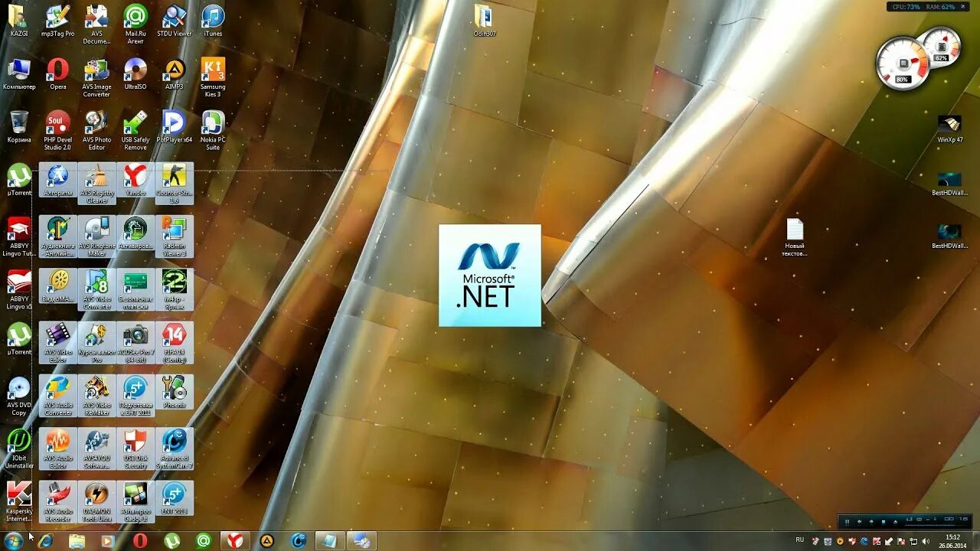Viewport: 980px width, 551px height.
Task: Select the IObit Uninstaller desktop icon
Action: 18,449
